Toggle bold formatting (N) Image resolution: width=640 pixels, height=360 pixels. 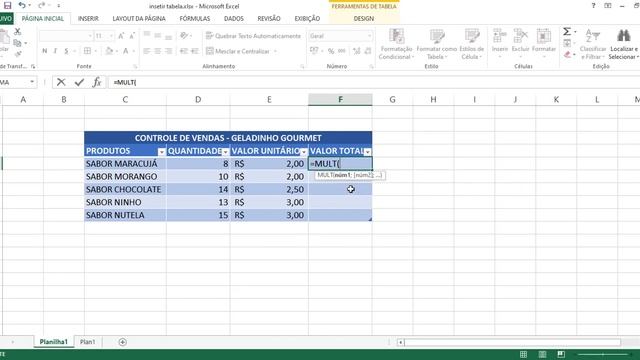(44, 51)
